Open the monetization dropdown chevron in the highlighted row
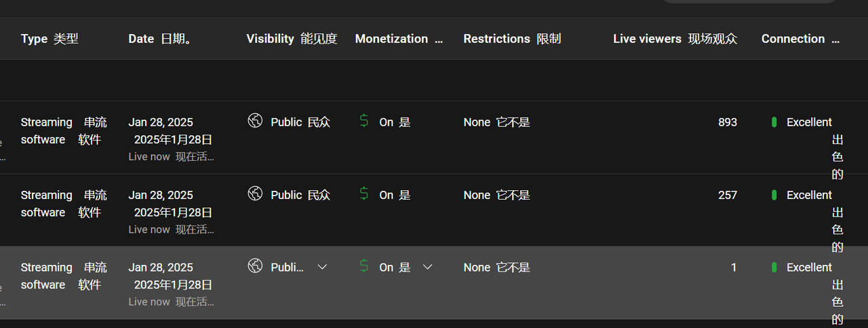The image size is (868, 328). pyautogui.click(x=427, y=267)
